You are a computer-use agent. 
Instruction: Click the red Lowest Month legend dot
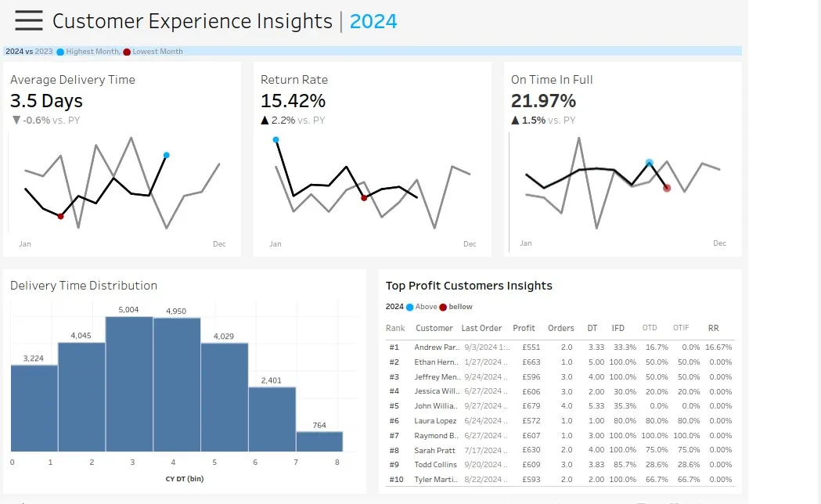click(x=127, y=52)
